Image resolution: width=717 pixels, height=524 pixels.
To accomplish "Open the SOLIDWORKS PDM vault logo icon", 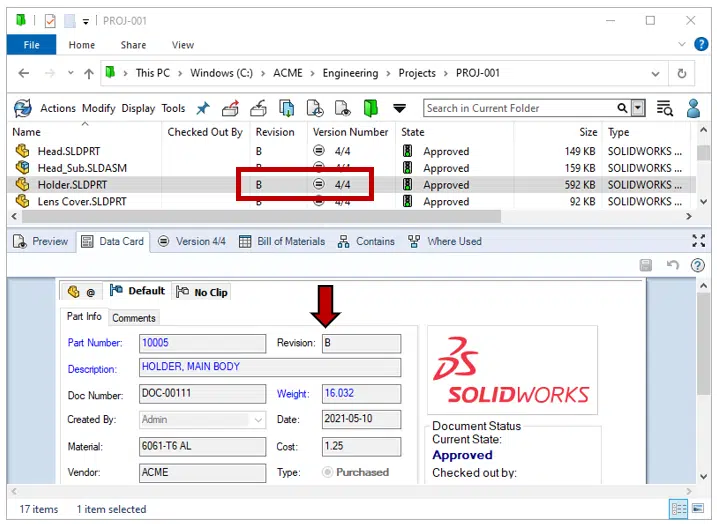I will coord(22,108).
